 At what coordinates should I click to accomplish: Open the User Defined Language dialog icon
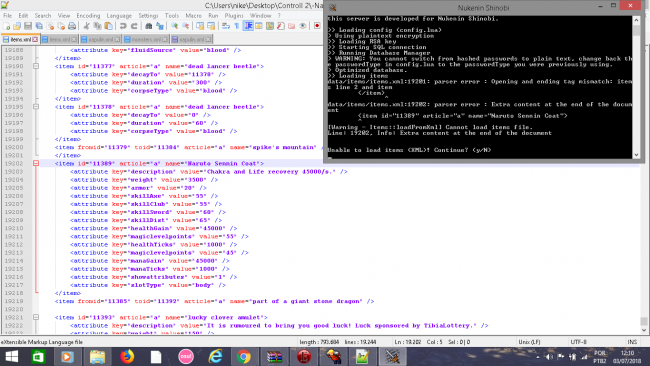(x=259, y=26)
